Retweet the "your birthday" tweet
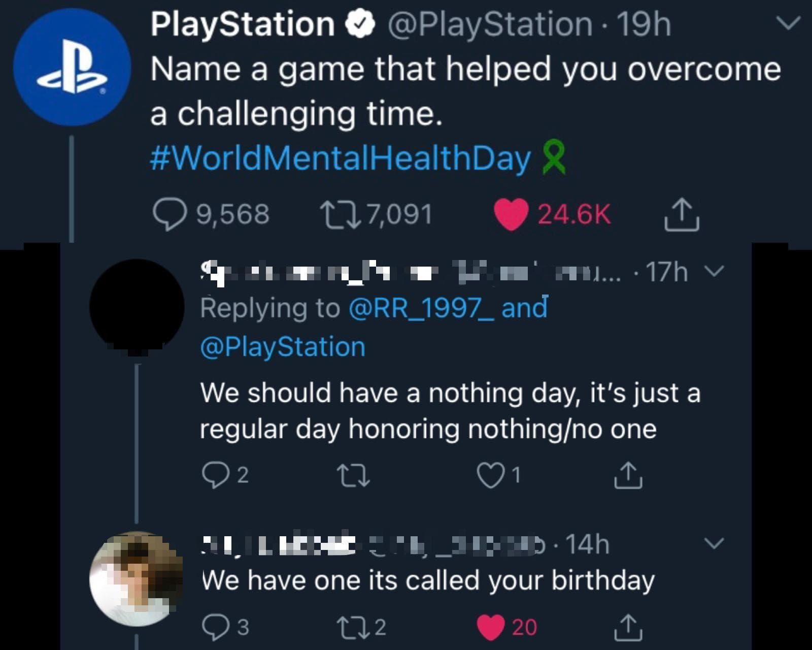Viewport: 812px width, 650px height. (354, 627)
